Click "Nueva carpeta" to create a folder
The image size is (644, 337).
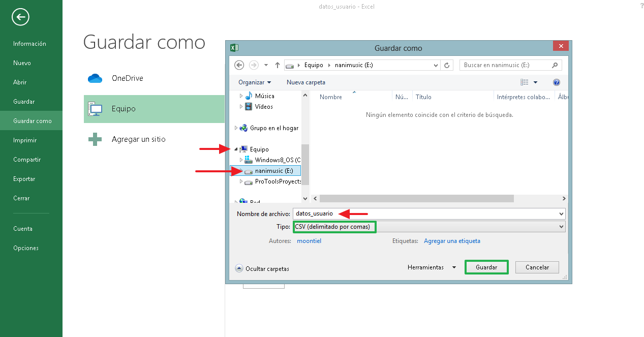pyautogui.click(x=305, y=82)
